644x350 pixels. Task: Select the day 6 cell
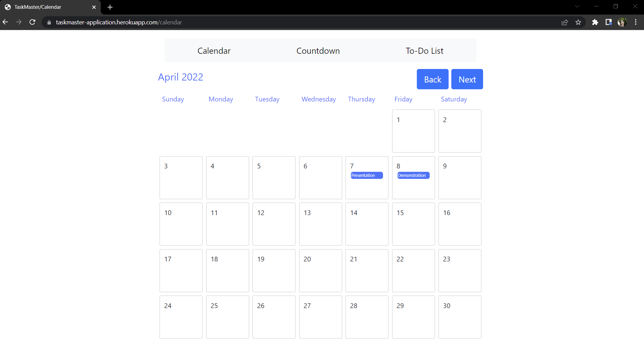320,178
